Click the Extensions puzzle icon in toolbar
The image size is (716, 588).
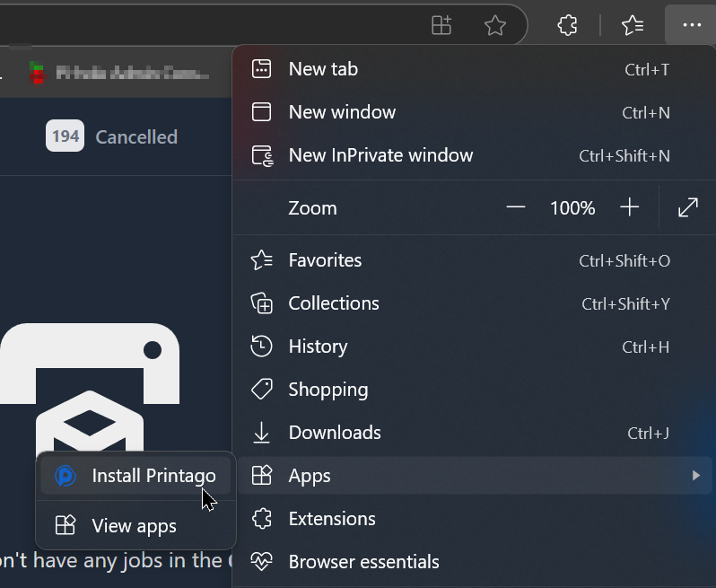(x=567, y=25)
